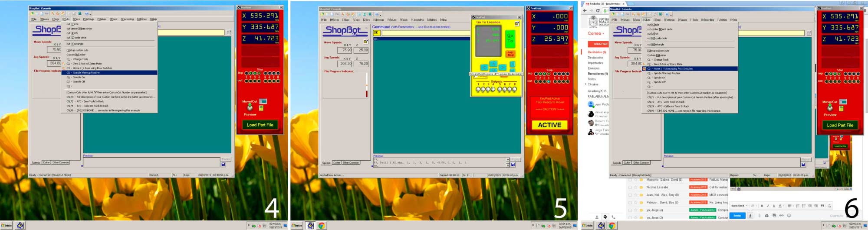Viewport: 868px width, 230px height.
Task: Tick checkbox for 'Patricio .. David, Bas' email
Action: coord(630,202)
